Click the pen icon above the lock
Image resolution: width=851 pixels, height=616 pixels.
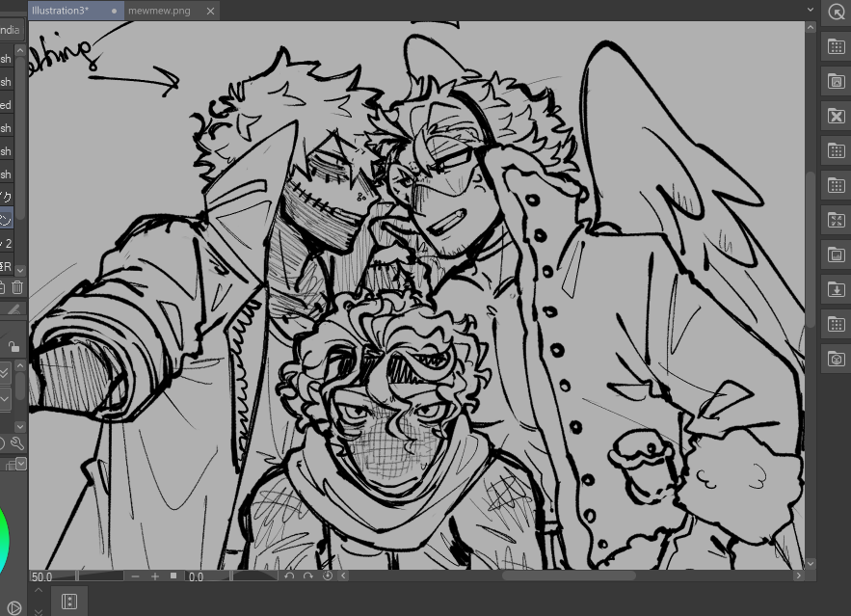pyautogui.click(x=14, y=309)
